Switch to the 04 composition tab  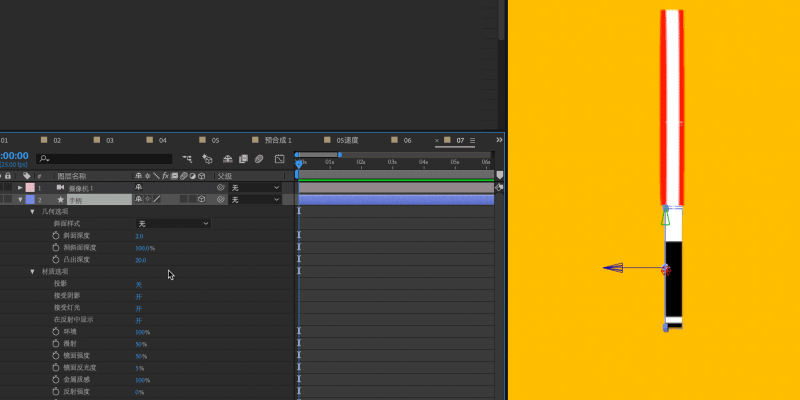point(162,140)
